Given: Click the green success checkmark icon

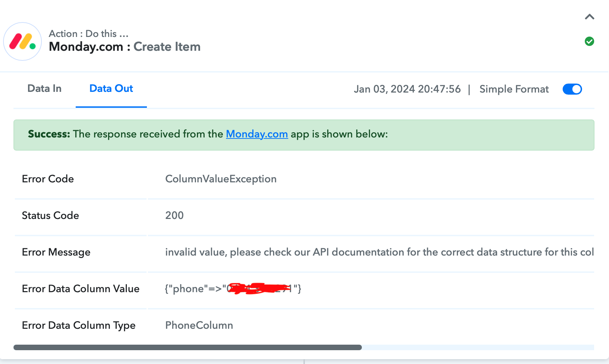Looking at the screenshot, I should coord(589,41).
